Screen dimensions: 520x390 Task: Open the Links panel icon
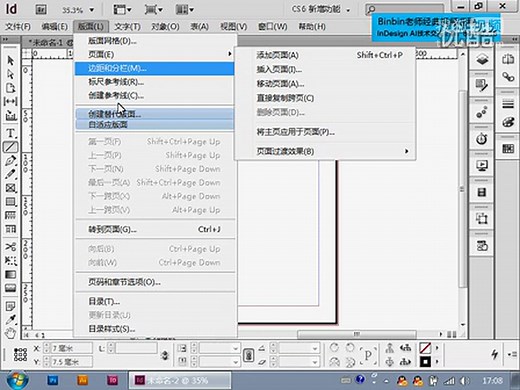coord(508,77)
